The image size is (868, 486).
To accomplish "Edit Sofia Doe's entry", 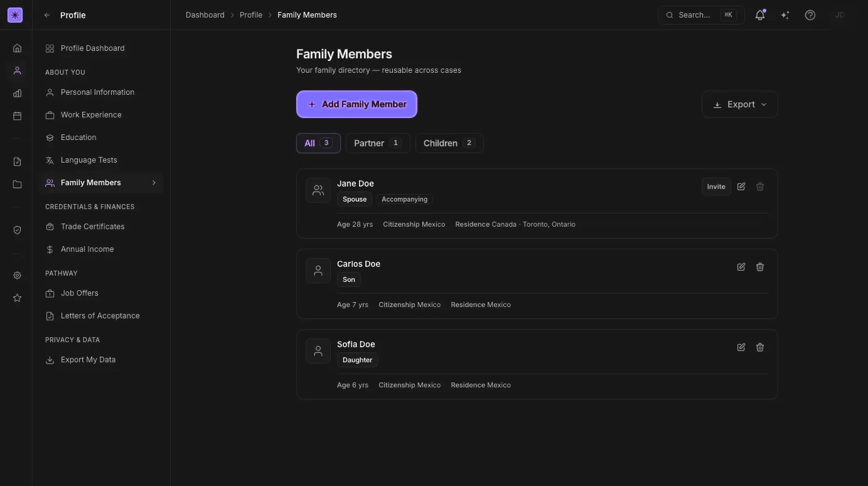I will [x=741, y=347].
